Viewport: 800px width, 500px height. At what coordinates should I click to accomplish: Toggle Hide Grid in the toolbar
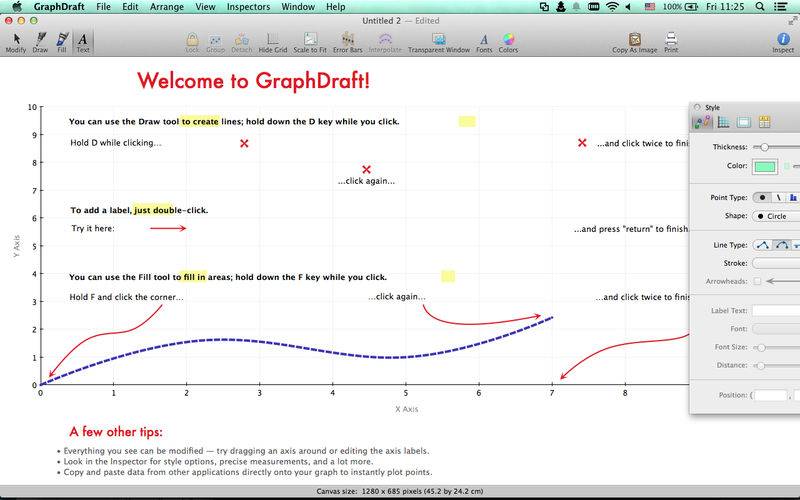(273, 43)
